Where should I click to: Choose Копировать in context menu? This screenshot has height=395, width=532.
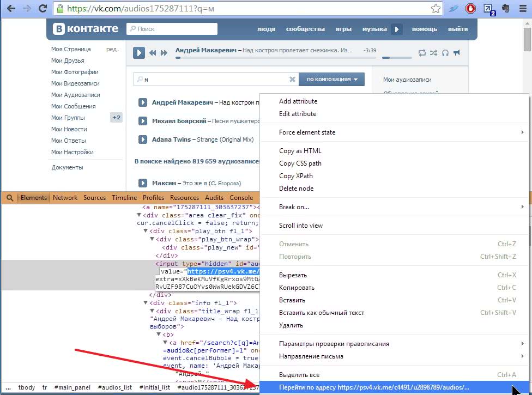tap(394, 288)
